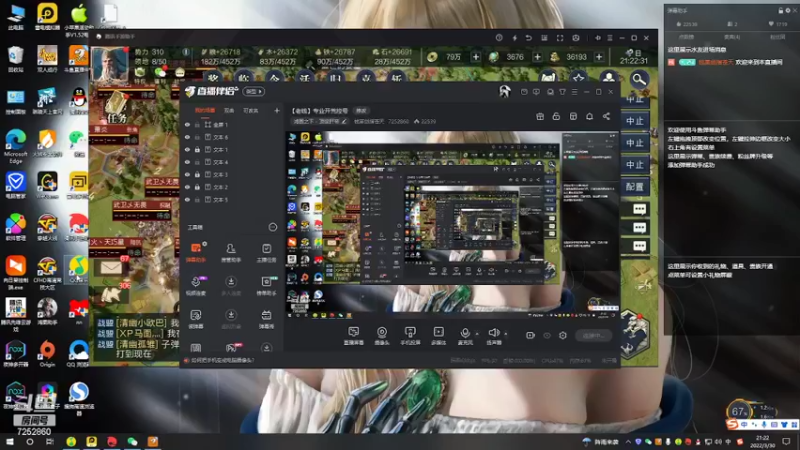The image size is (800, 450).
Task: Click the star icon in game top bar
Action: pos(579,78)
